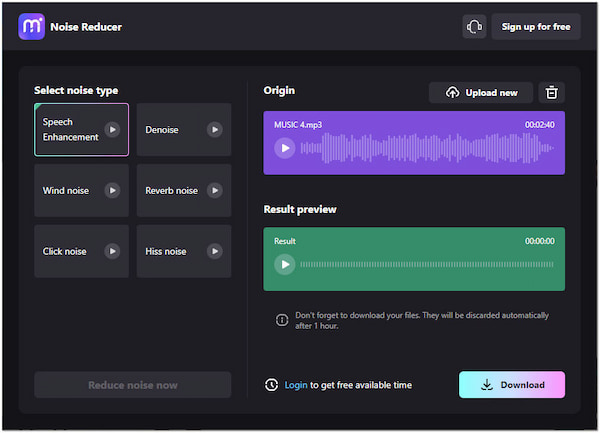
Task: Play the Denoise sample preview
Action: click(215, 130)
